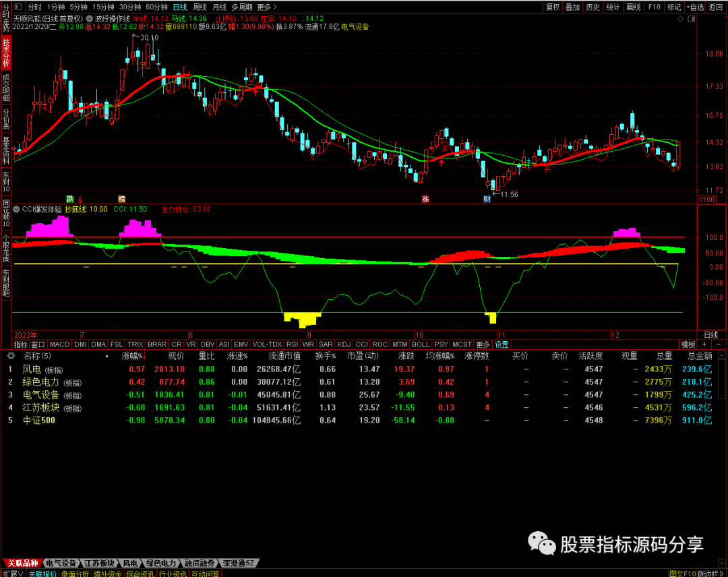Click the diamond icon at chart top right
Screen dimensions: 728x577
[681, 19]
